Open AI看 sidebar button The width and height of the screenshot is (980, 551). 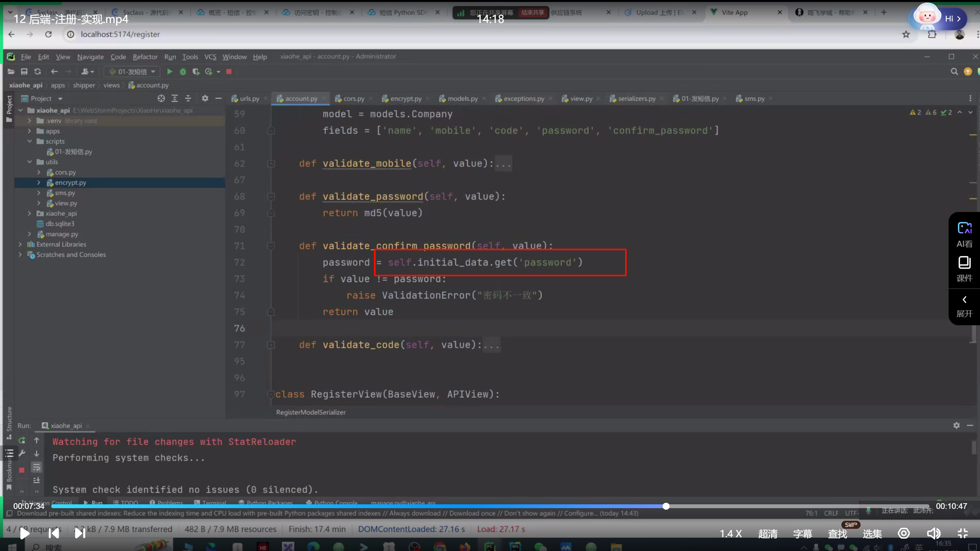(964, 235)
